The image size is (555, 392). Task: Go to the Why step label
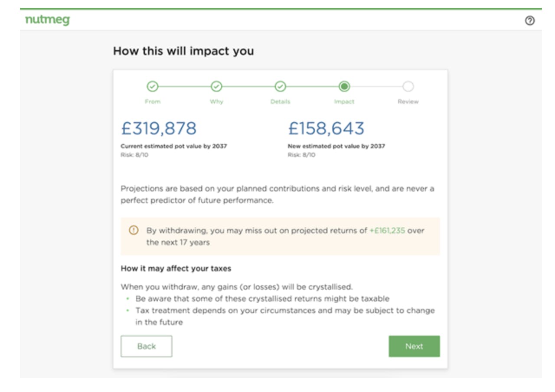coord(216,101)
